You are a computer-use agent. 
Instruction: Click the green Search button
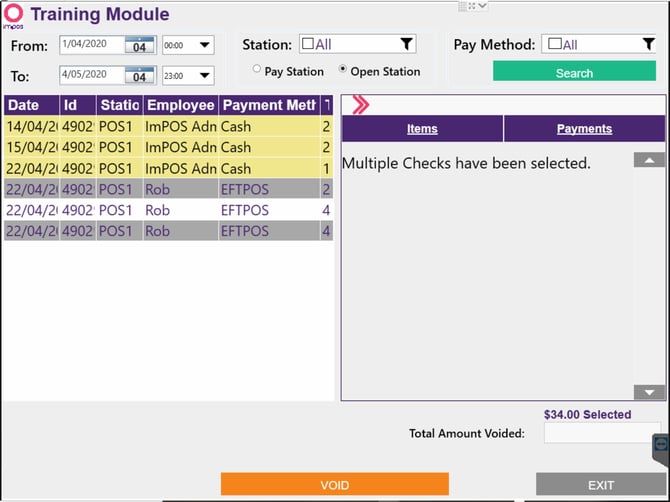[574, 71]
